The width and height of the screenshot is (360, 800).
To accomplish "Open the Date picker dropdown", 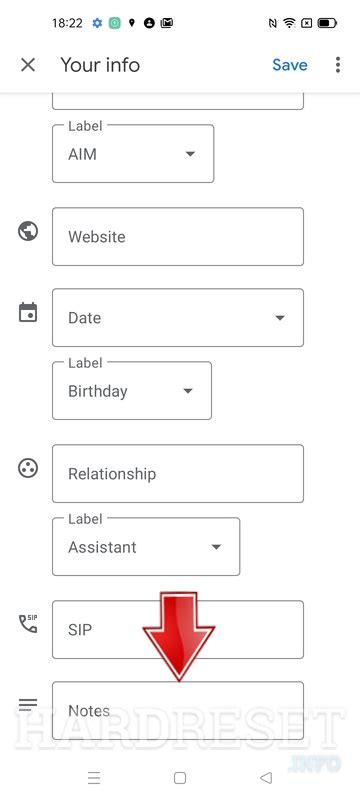I will coord(178,317).
